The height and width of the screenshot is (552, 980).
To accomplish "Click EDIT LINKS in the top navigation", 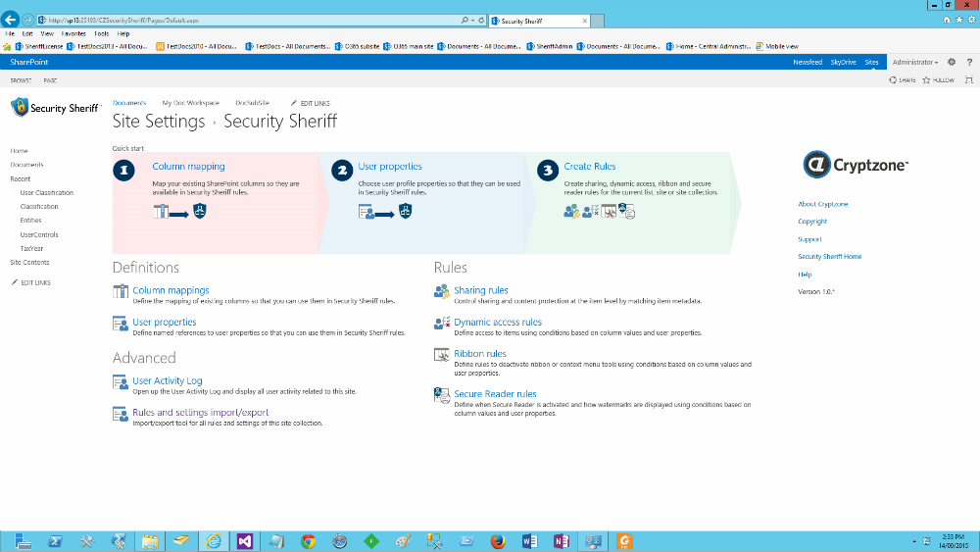I will pyautogui.click(x=311, y=103).
